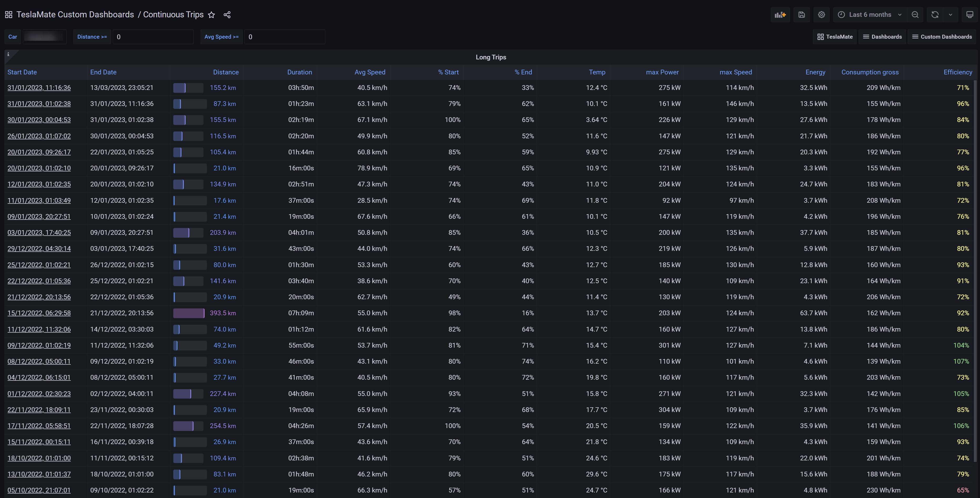This screenshot has height=498, width=980.
Task: Open dashboard search grid icon
Action: 8,15
